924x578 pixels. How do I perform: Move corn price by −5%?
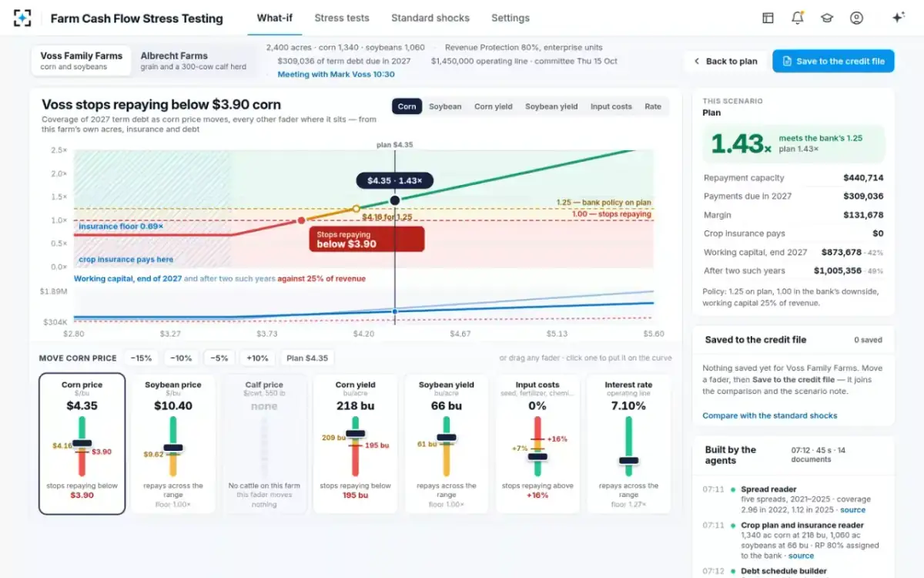pos(219,358)
